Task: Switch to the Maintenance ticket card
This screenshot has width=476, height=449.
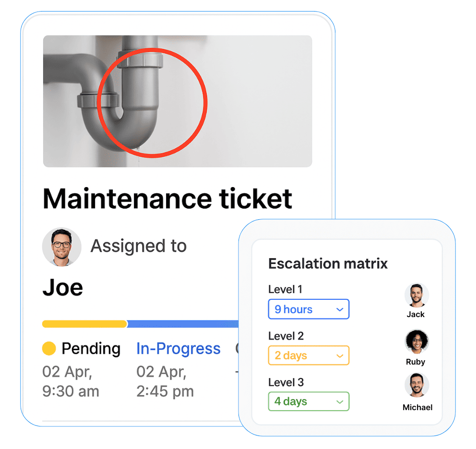Action: click(167, 198)
